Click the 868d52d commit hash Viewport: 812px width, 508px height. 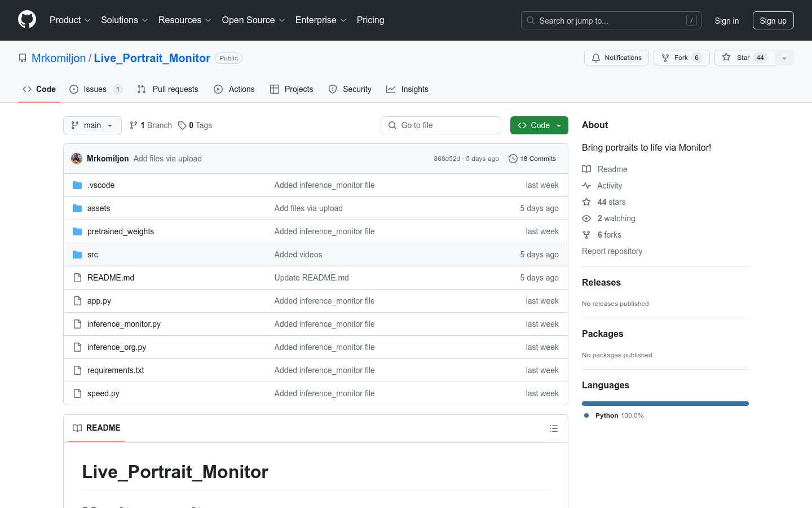pos(447,159)
